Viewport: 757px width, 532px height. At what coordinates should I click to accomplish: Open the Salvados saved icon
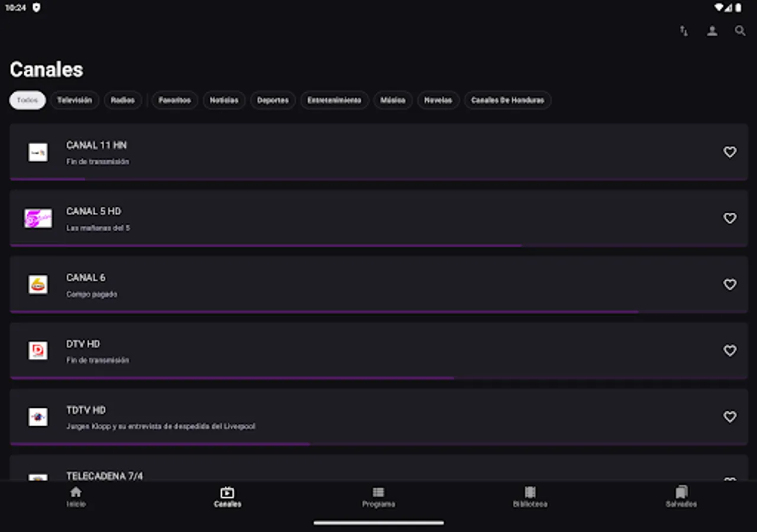click(x=681, y=495)
